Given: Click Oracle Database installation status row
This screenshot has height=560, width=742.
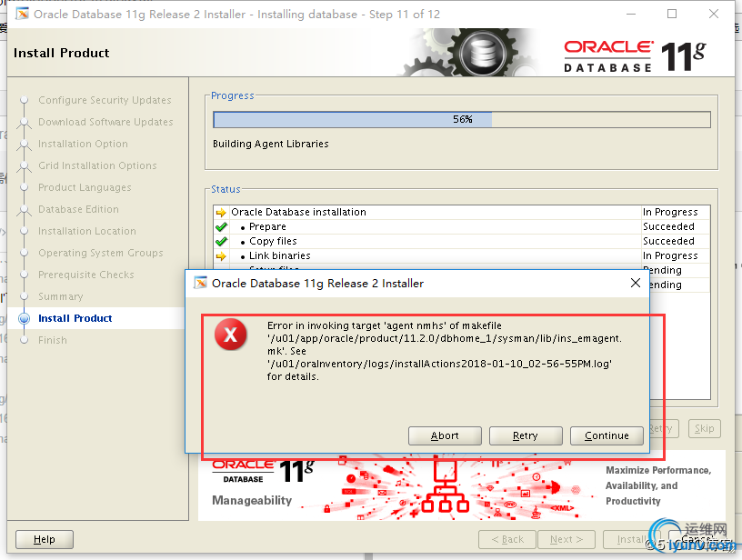Looking at the screenshot, I should 462,212.
